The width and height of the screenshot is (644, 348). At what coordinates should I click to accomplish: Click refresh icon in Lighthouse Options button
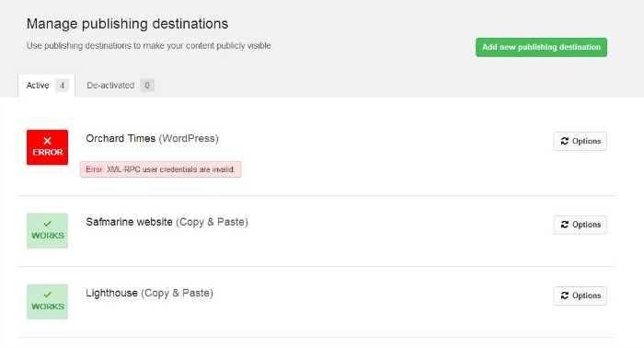565,296
